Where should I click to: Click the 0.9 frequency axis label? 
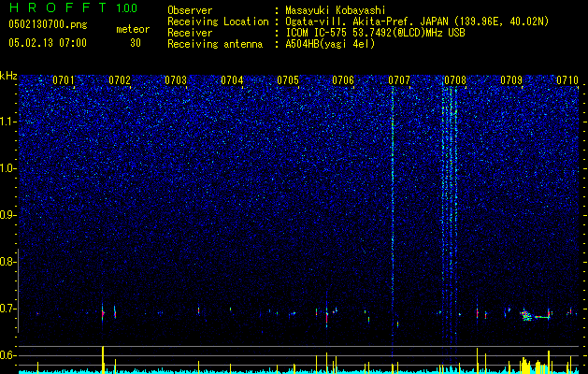click(x=7, y=215)
